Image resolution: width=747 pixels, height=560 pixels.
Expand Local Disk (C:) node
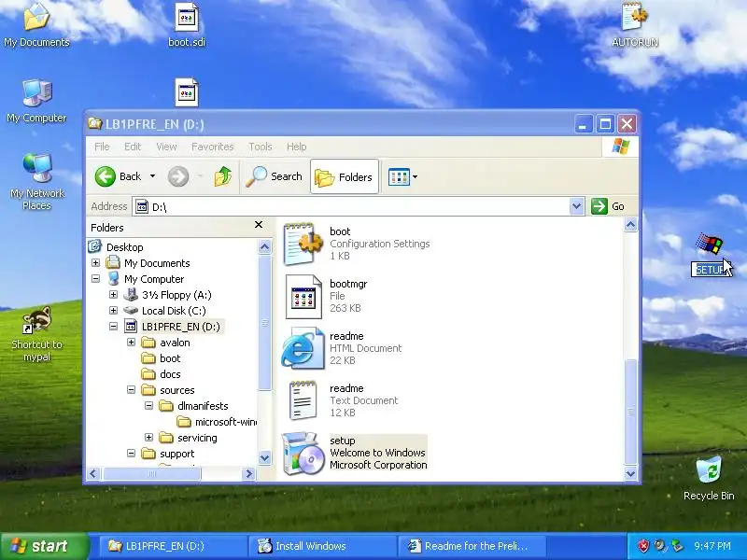click(x=113, y=311)
